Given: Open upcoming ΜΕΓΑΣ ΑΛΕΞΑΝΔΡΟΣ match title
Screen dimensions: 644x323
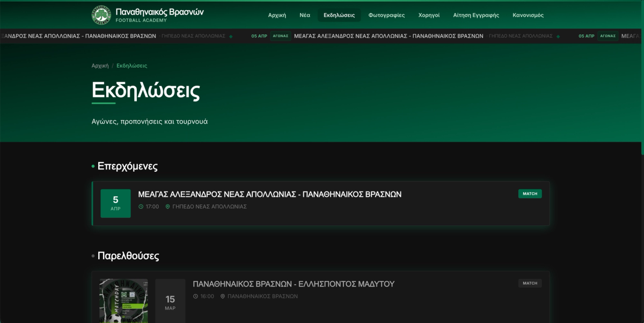Looking at the screenshot, I should 270,194.
